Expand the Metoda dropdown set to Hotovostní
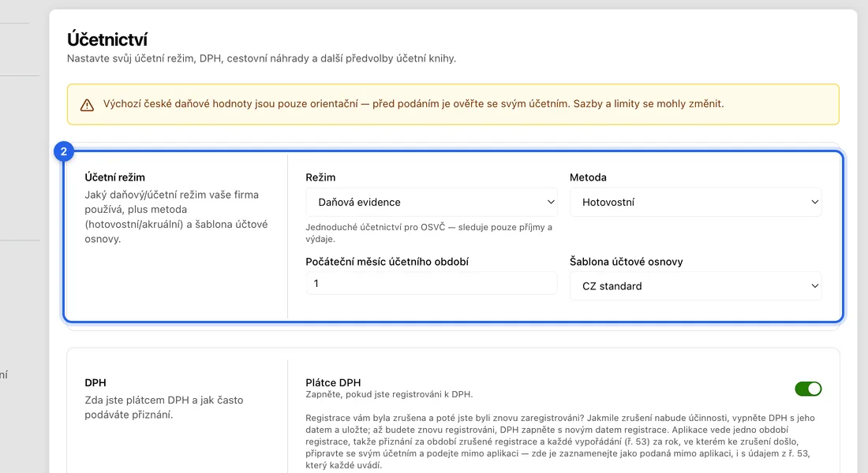868x473 pixels. (x=695, y=202)
